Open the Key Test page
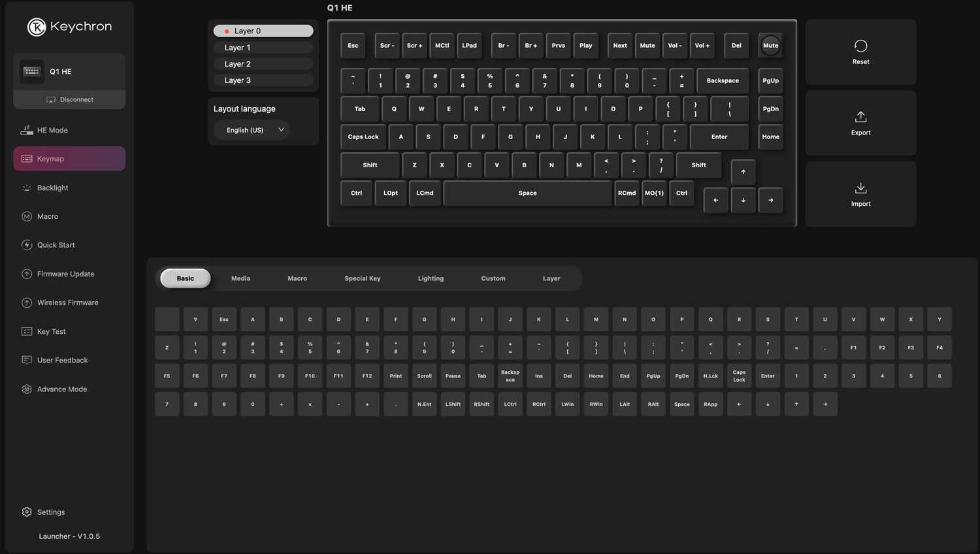The height and width of the screenshot is (554, 980). (x=51, y=331)
